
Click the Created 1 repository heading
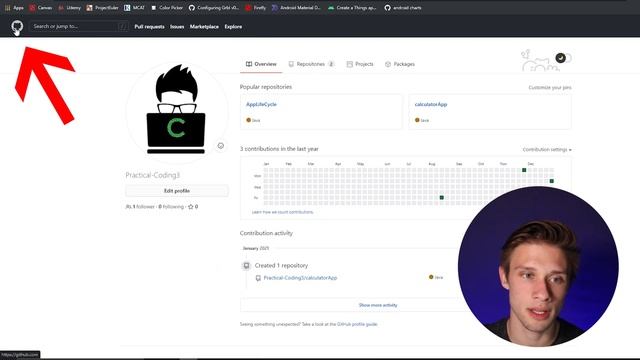(x=281, y=265)
